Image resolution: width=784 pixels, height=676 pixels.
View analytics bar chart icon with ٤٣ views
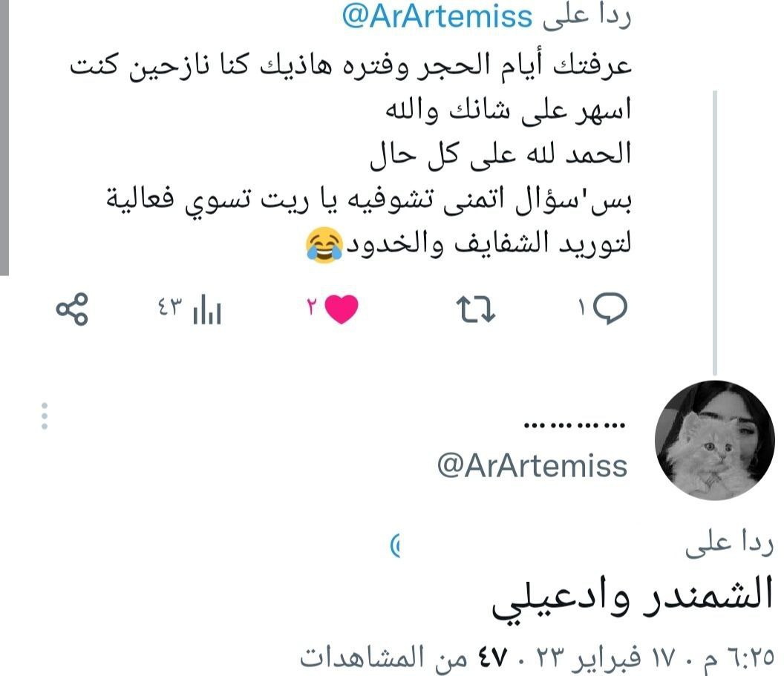[207, 309]
